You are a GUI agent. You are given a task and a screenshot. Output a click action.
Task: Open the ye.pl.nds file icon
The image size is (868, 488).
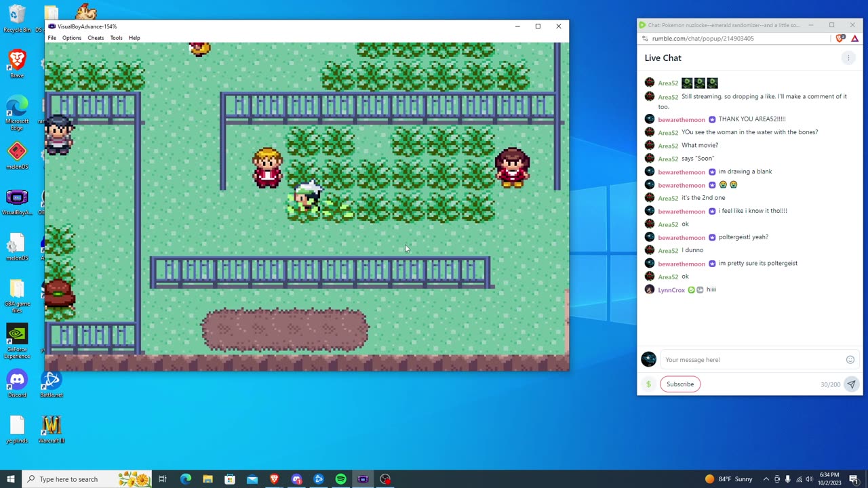click(17, 429)
